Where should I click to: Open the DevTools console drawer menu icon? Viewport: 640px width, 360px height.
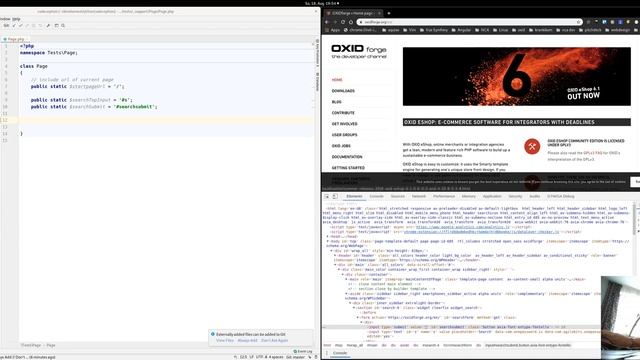click(327, 353)
